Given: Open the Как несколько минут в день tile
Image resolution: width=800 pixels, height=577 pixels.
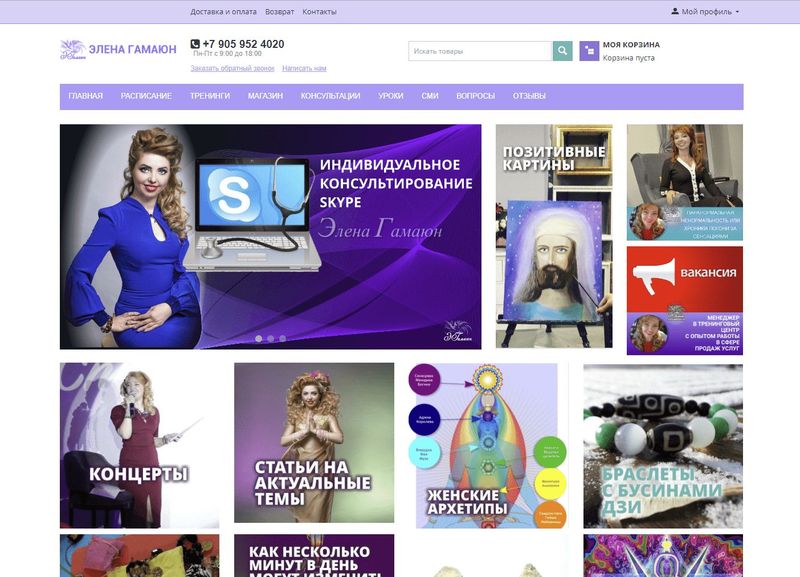Looking at the screenshot, I should [x=314, y=556].
